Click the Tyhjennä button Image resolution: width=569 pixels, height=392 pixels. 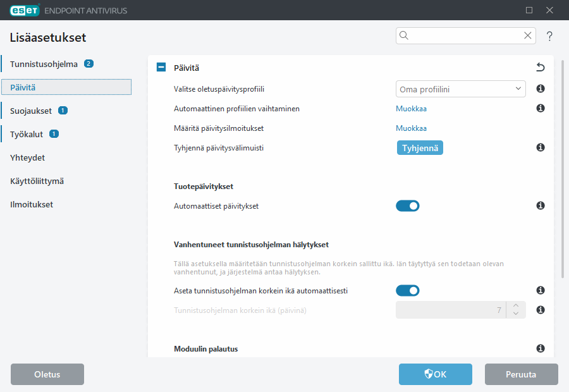click(420, 148)
